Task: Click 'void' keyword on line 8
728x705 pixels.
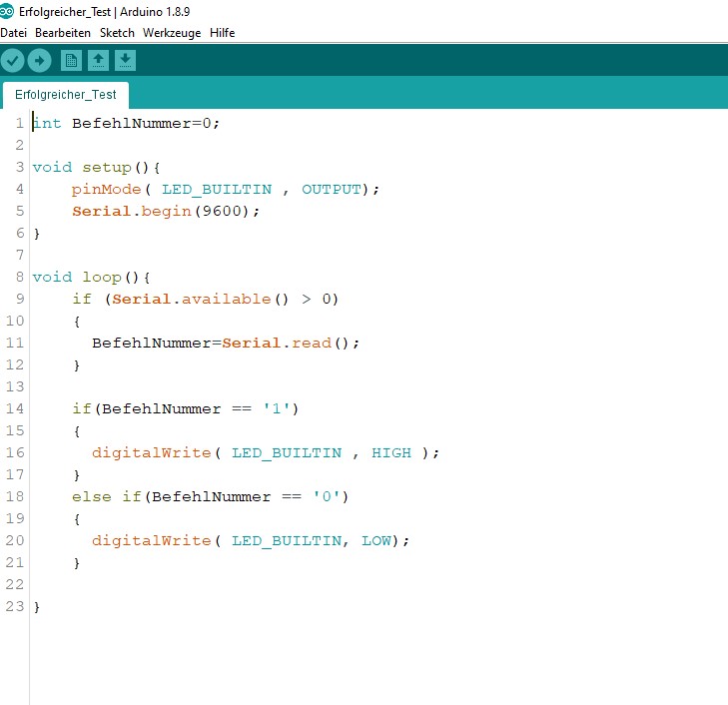Action: 53,277
